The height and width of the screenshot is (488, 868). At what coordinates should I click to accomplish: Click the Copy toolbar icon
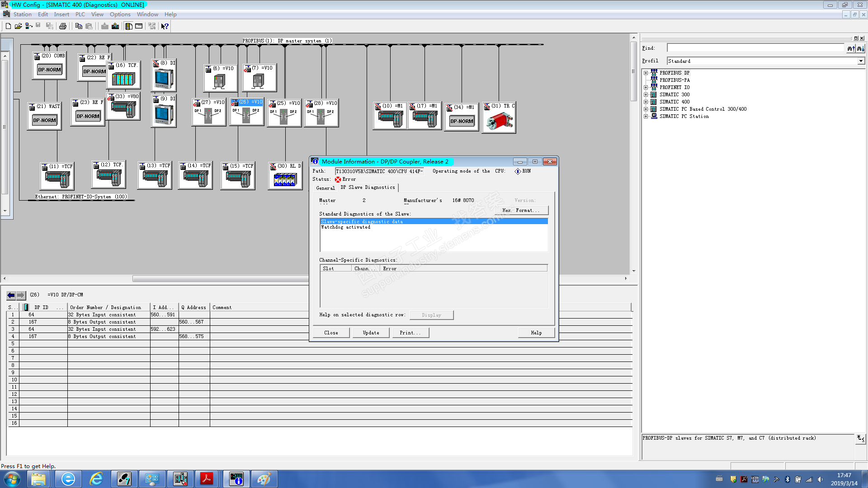79,26
